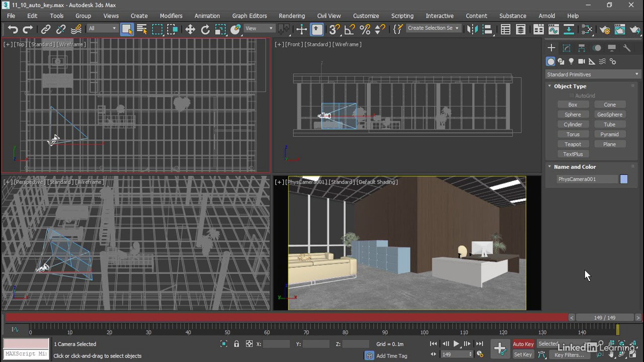This screenshot has height=362, width=644.
Task: Click the object color swatch
Action: 624,179
